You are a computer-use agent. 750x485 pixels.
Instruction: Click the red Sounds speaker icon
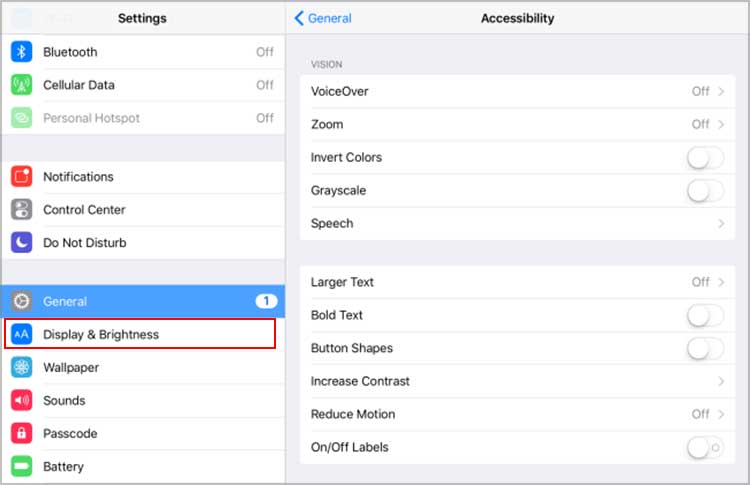pos(22,400)
